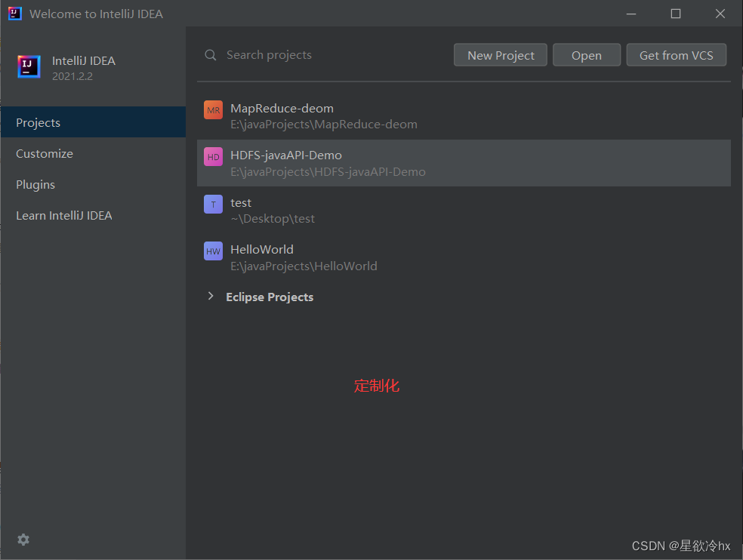Click the IntelliJ IDEA logo in sidebar
This screenshot has width=743, height=560.
[x=29, y=66]
